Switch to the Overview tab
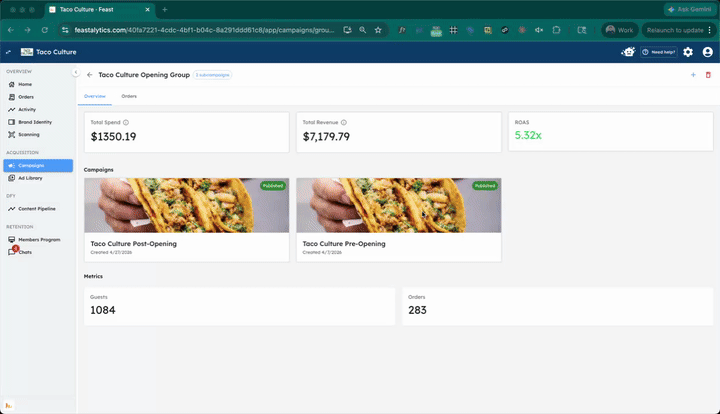The height and width of the screenshot is (414, 720). [95, 96]
